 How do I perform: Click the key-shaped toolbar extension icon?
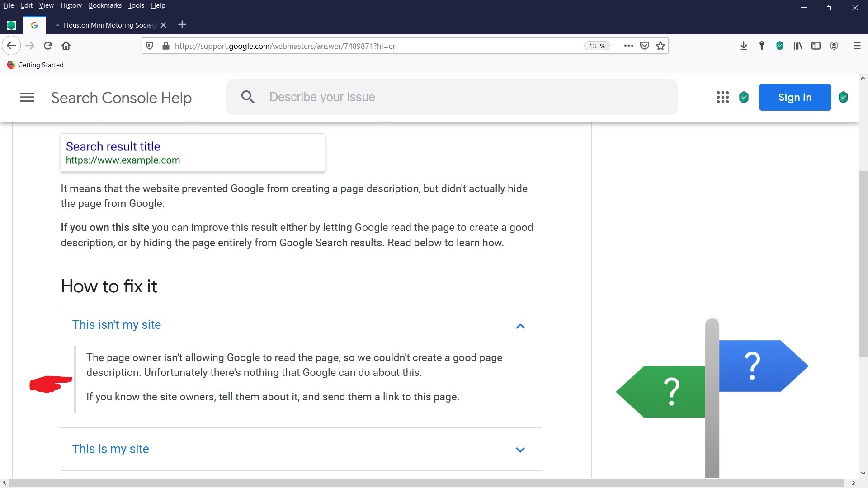(x=762, y=46)
